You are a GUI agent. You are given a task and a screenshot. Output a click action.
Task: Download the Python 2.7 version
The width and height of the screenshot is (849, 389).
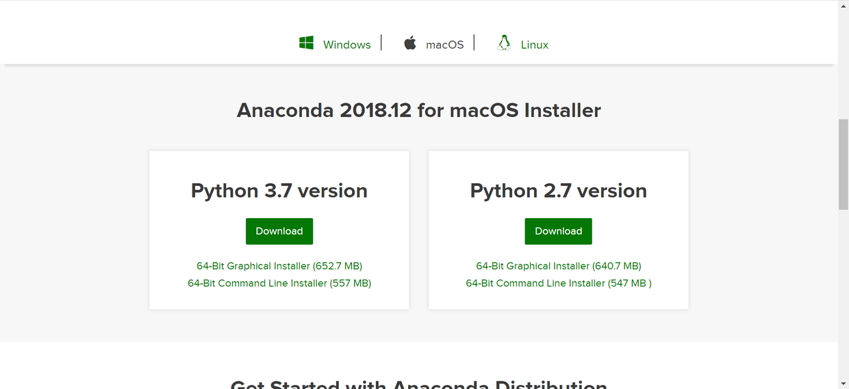tap(558, 231)
